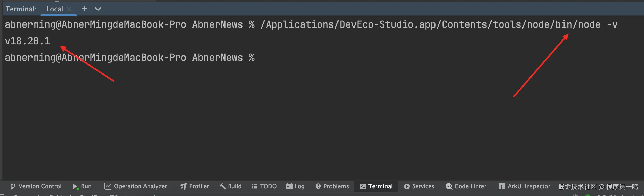Image resolution: width=644 pixels, height=196 pixels.
Task: Click the v18.20.1 version output text
Action: 27,41
